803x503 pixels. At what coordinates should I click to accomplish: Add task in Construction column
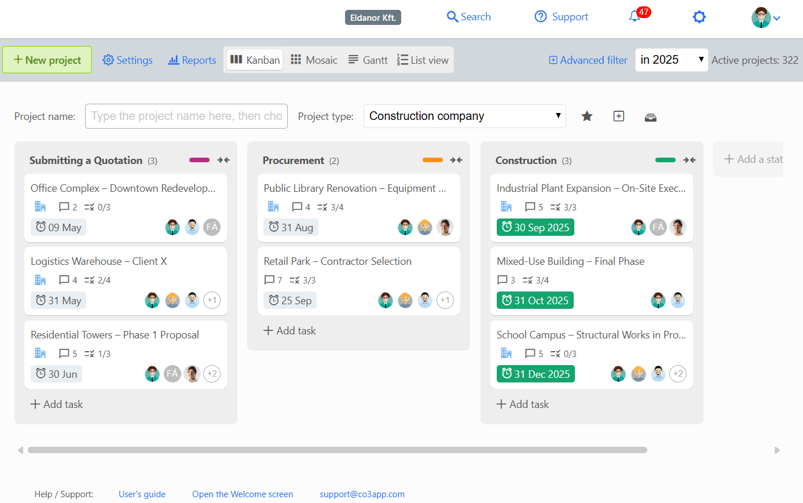click(x=522, y=404)
